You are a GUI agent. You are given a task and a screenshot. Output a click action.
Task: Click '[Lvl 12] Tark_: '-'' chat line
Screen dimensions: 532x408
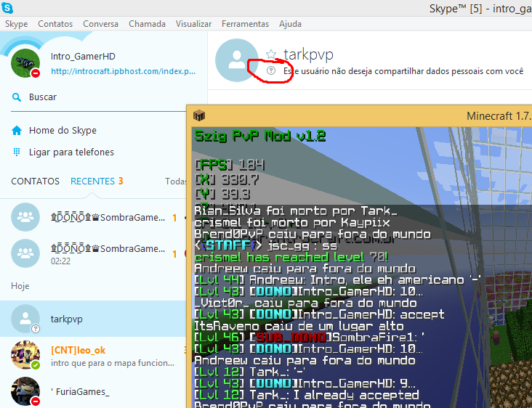(250, 372)
